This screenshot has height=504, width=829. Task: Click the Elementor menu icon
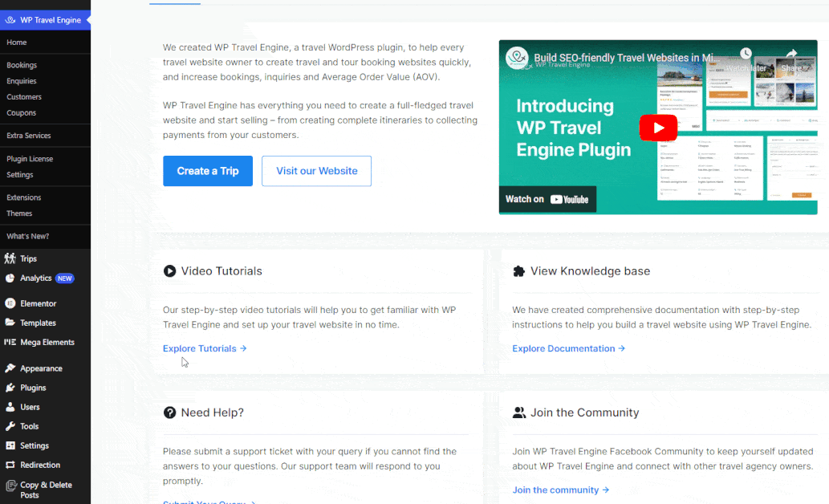coord(10,303)
